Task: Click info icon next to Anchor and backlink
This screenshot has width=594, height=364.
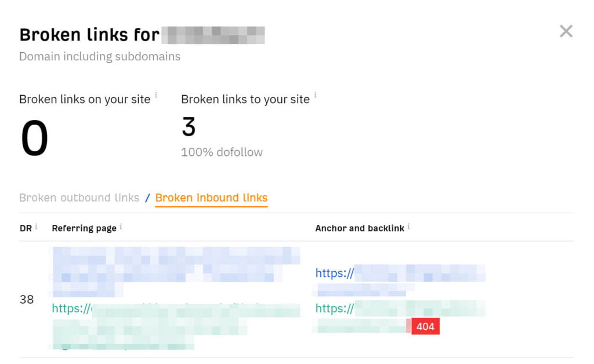Action: point(408,227)
